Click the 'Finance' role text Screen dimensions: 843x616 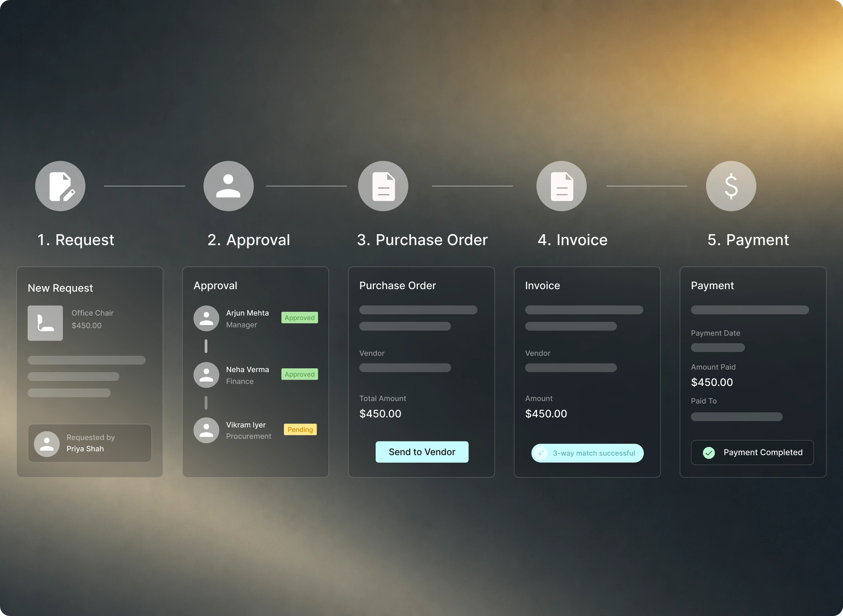(x=240, y=381)
